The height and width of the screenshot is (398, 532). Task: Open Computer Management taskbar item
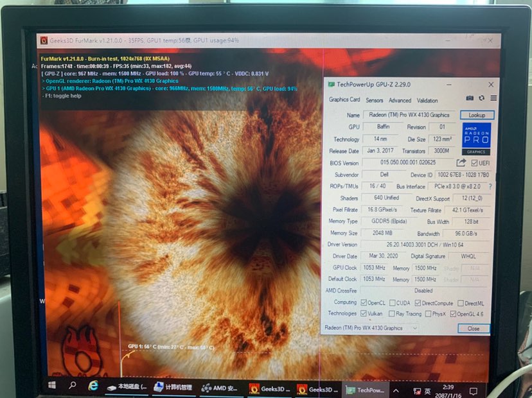173,387
